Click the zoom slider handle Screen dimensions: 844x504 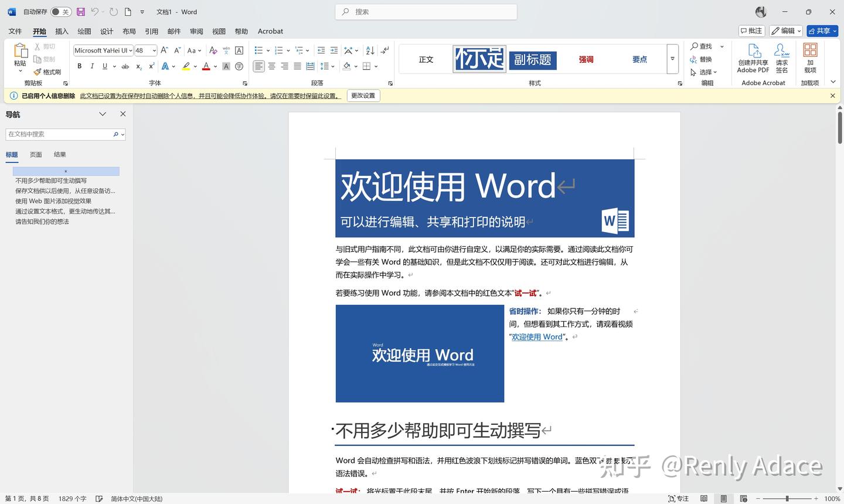coord(787,499)
